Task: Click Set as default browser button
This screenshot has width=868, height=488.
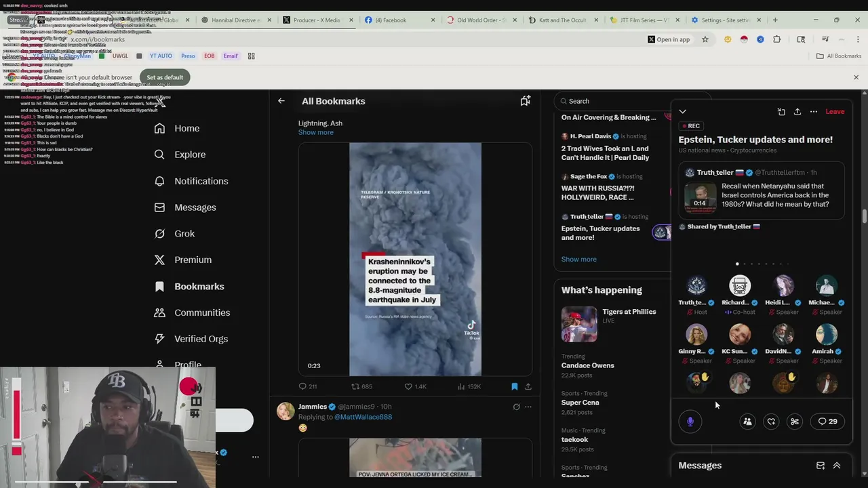Action: click(165, 77)
